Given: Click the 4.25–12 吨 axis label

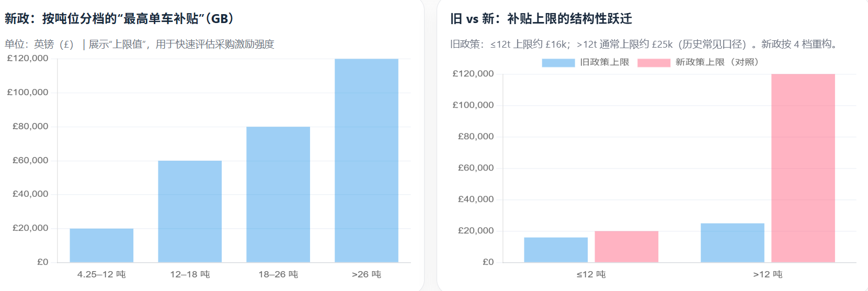Looking at the screenshot, I should click(x=101, y=274).
